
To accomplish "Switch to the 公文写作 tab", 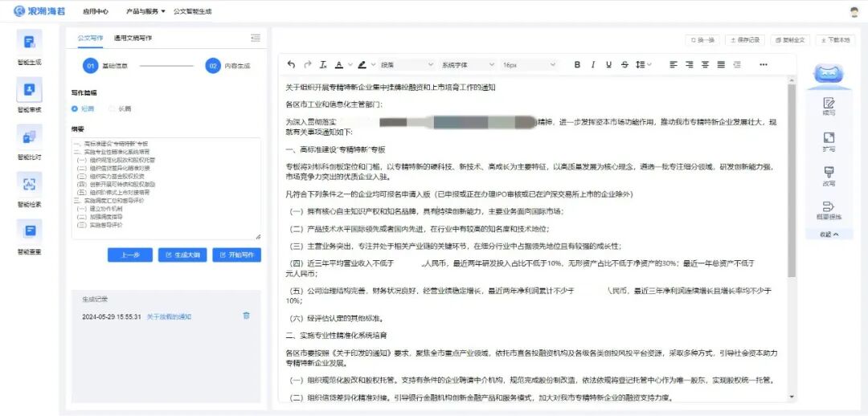I will pos(90,38).
